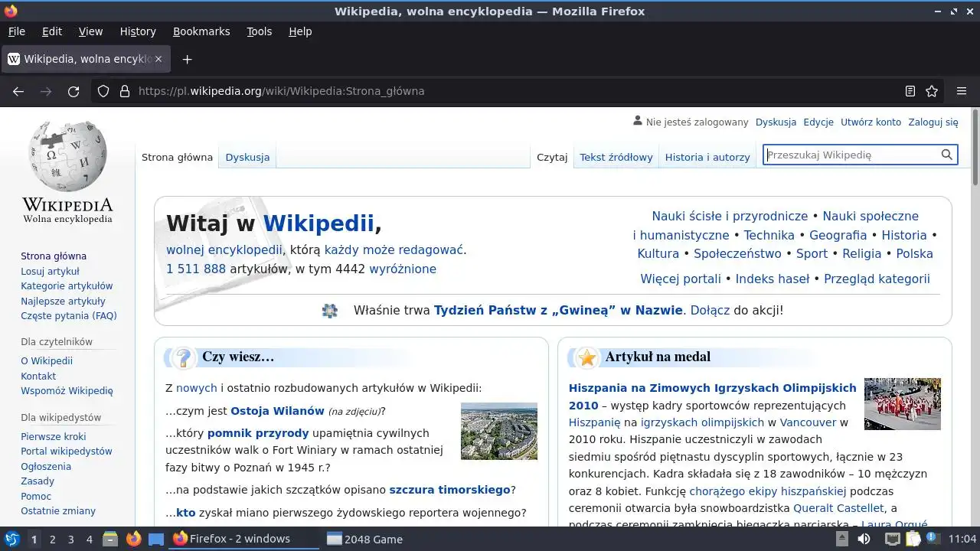Open the Bookmarks menu
Viewport: 980px width, 551px height.
pyautogui.click(x=201, y=31)
